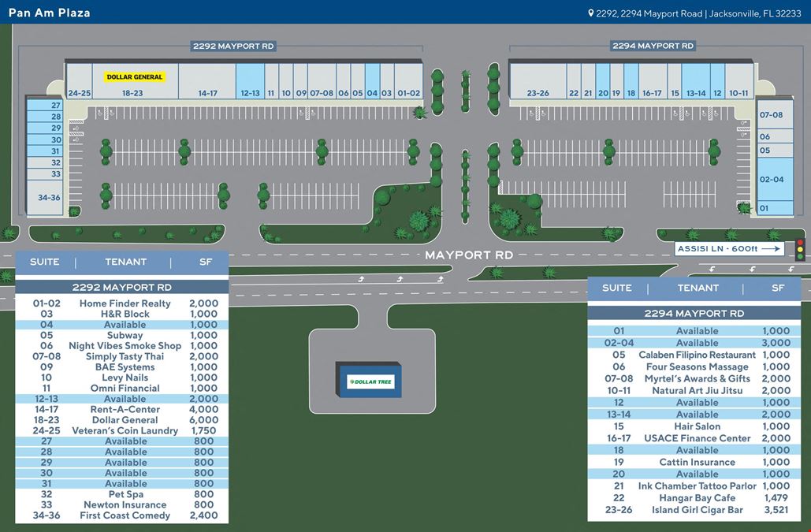The height and width of the screenshot is (532, 811).
Task: Click the Natural Art Jiu Jitsu row
Action: 694,390
